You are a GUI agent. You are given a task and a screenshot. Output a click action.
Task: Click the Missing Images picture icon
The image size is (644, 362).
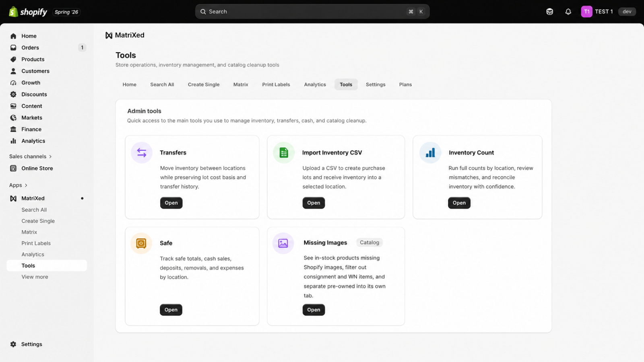[283, 243]
